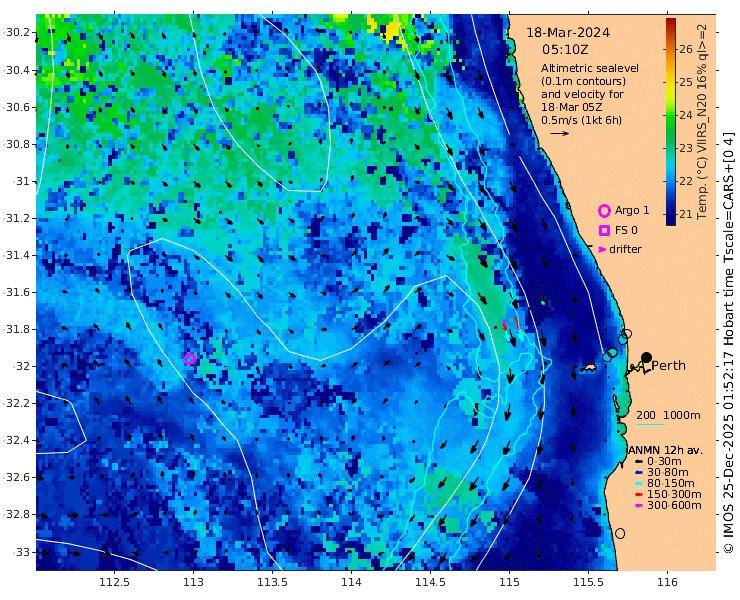Click Rottnest Island west of Perth
Screen dimensions: 740x600
tap(588, 367)
